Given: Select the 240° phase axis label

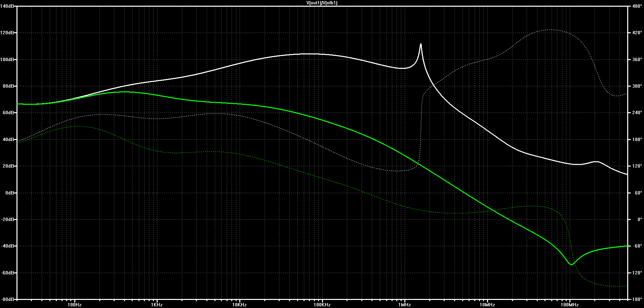Looking at the screenshot, I should click(x=637, y=113).
